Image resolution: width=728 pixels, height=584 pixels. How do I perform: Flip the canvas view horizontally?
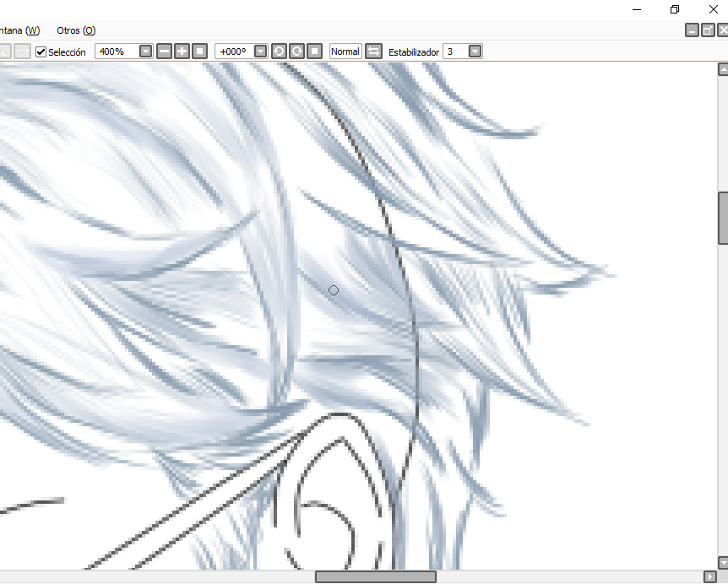click(x=374, y=51)
